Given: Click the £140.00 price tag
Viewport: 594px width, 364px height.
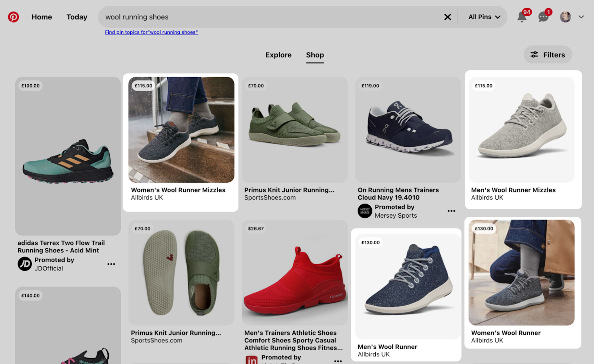Looking at the screenshot, I should [30, 296].
